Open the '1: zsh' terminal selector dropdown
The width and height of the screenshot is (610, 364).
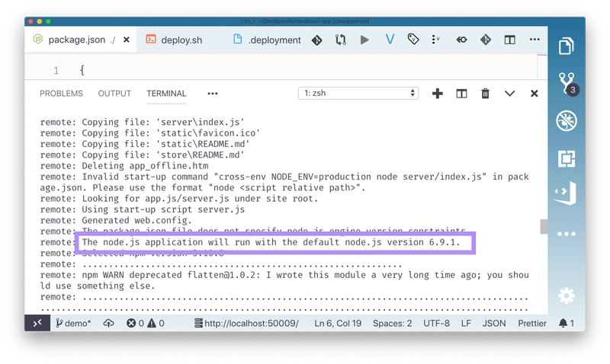click(x=358, y=94)
